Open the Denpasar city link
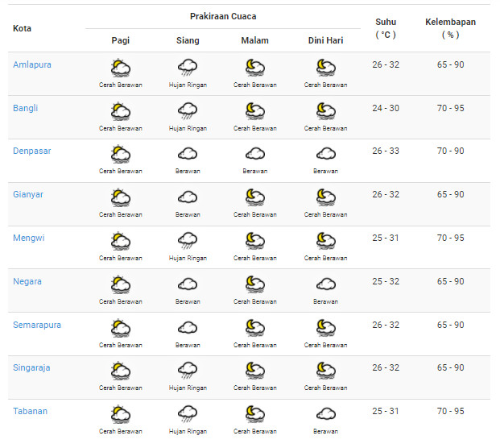Image resolution: width=500 pixels, height=448 pixels. [31, 151]
